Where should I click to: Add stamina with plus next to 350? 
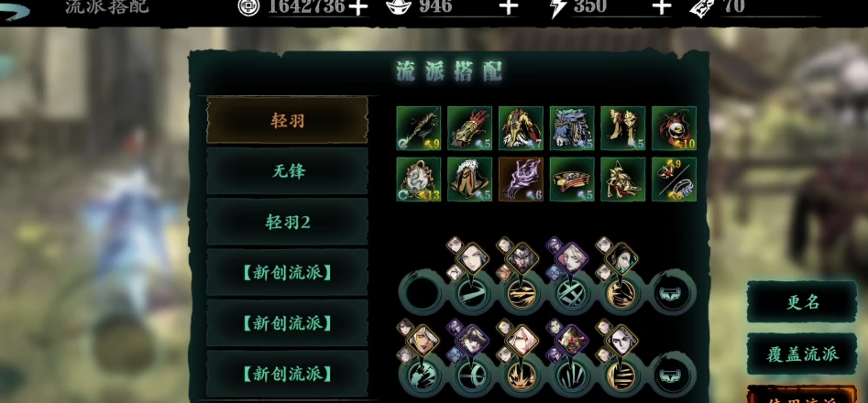661,7
